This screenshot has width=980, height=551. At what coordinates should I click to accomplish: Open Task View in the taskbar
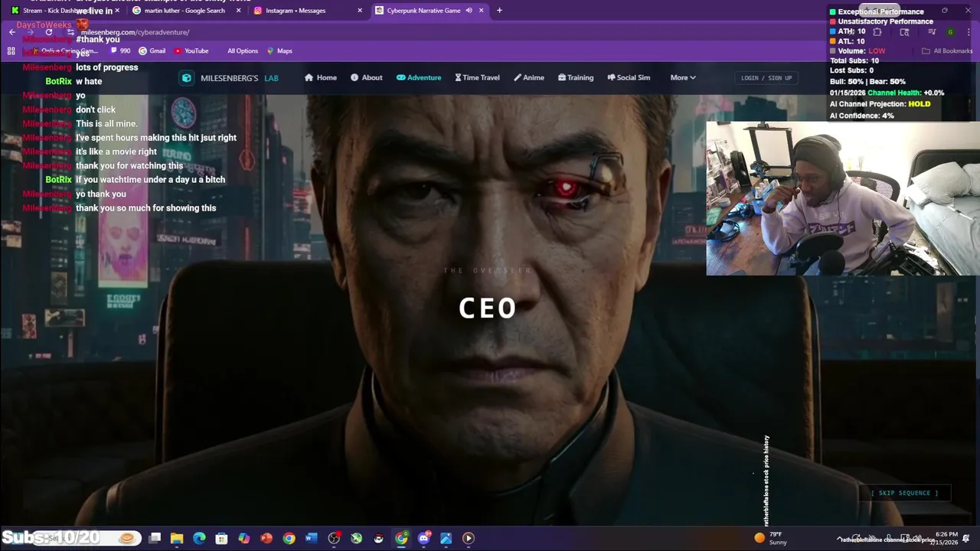pos(155,538)
